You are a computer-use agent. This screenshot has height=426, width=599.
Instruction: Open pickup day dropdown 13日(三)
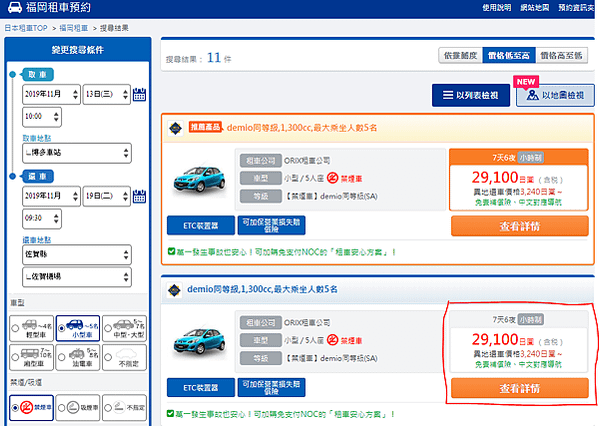107,94
